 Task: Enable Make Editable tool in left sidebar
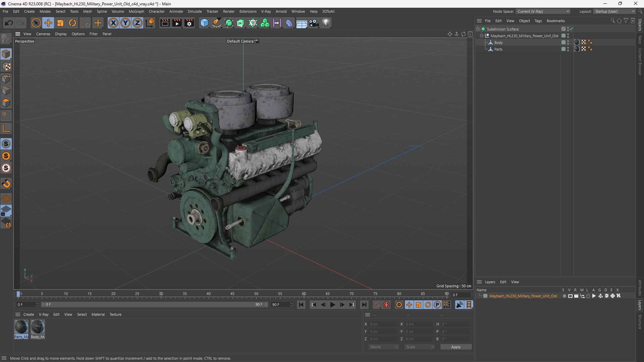[6, 39]
